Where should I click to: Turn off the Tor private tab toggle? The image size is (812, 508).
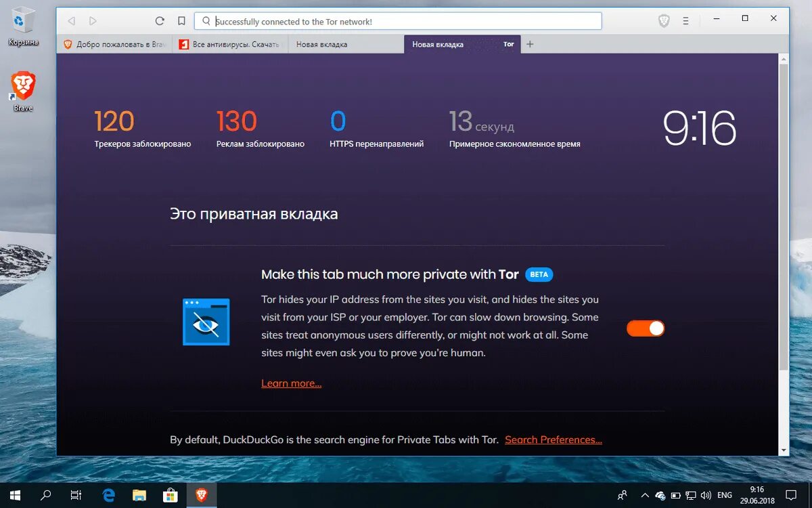pos(646,329)
